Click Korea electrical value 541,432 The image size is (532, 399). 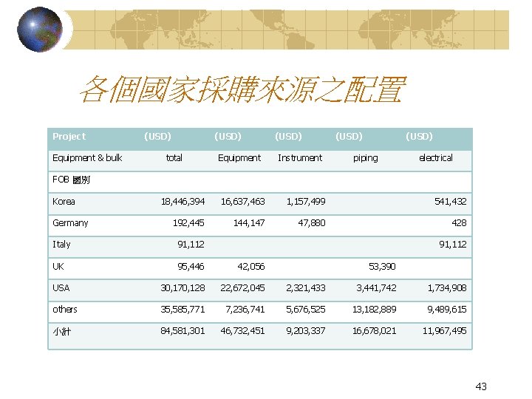point(451,202)
